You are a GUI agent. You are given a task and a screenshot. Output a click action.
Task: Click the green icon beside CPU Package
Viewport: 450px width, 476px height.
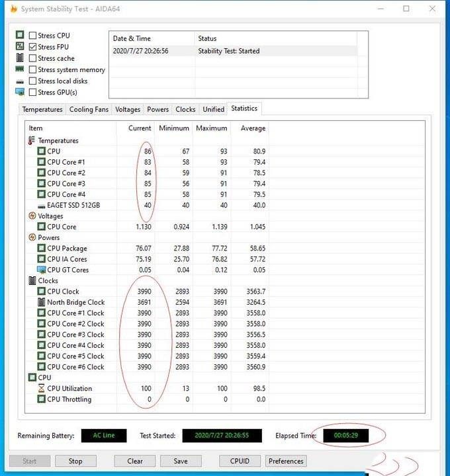pyautogui.click(x=41, y=248)
